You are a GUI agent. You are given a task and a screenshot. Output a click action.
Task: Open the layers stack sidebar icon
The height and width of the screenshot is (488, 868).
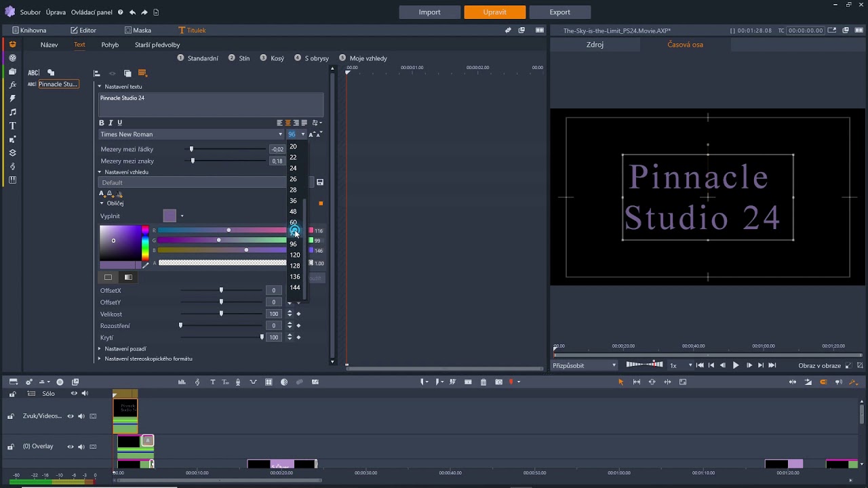coord(12,152)
